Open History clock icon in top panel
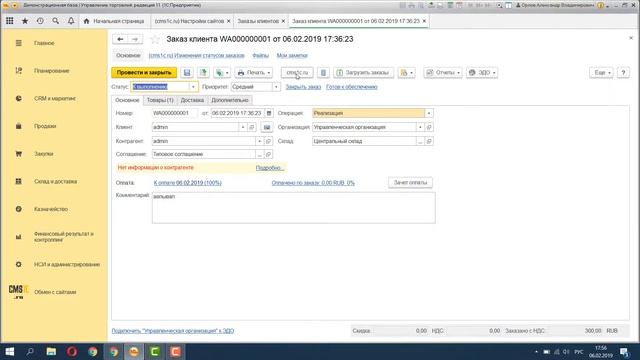The width and height of the screenshot is (640, 360). (x=40, y=21)
